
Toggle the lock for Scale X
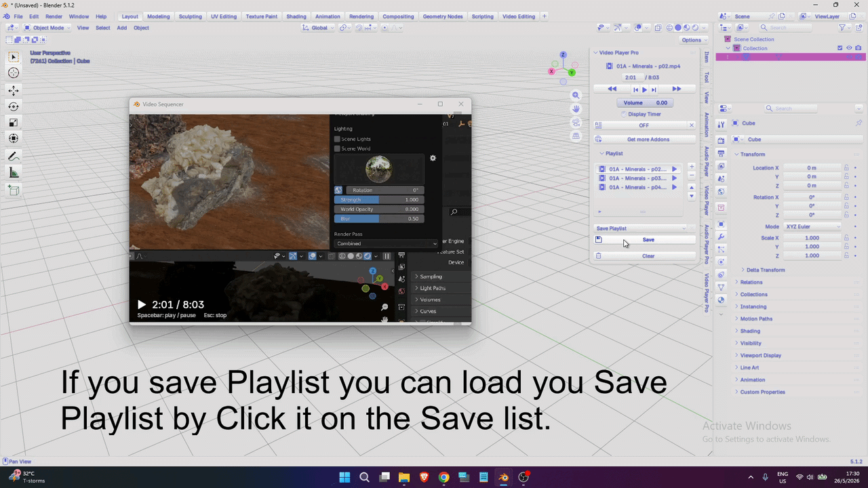click(846, 238)
